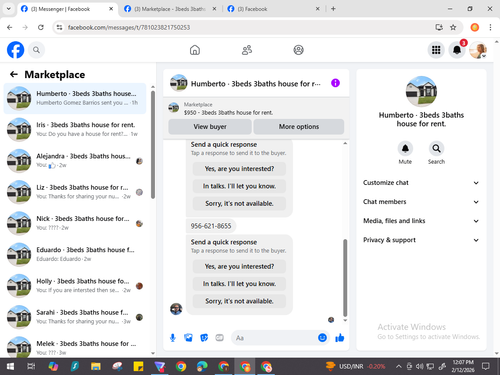Viewport: 500px width, 375px height.
Task: Open the Facebook menu grid icon
Action: [436, 50]
